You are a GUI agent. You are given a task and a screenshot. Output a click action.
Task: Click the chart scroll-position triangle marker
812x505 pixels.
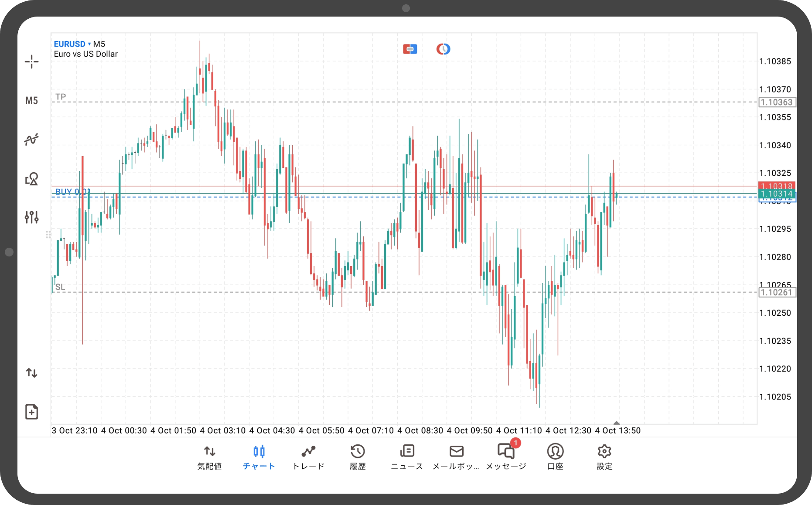coord(617,423)
